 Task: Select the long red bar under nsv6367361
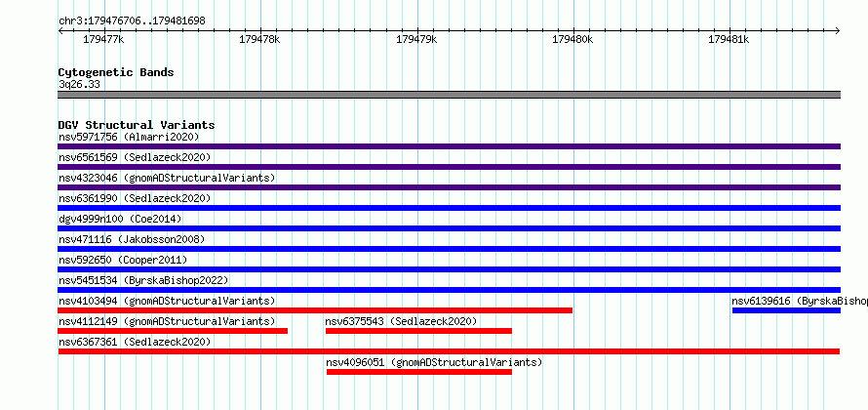449,351
